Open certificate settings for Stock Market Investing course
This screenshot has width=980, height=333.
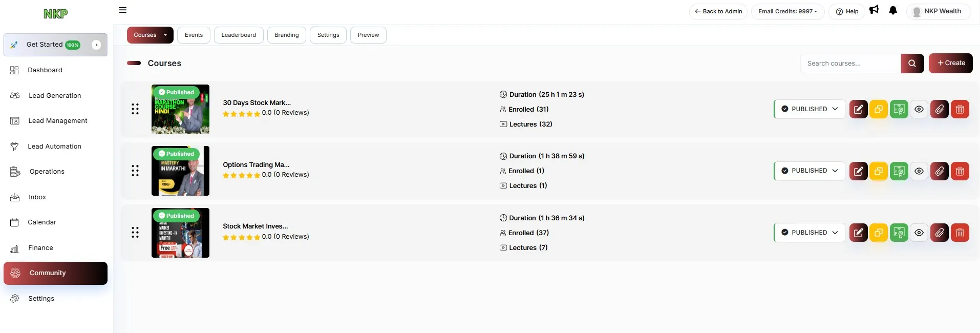[899, 233]
